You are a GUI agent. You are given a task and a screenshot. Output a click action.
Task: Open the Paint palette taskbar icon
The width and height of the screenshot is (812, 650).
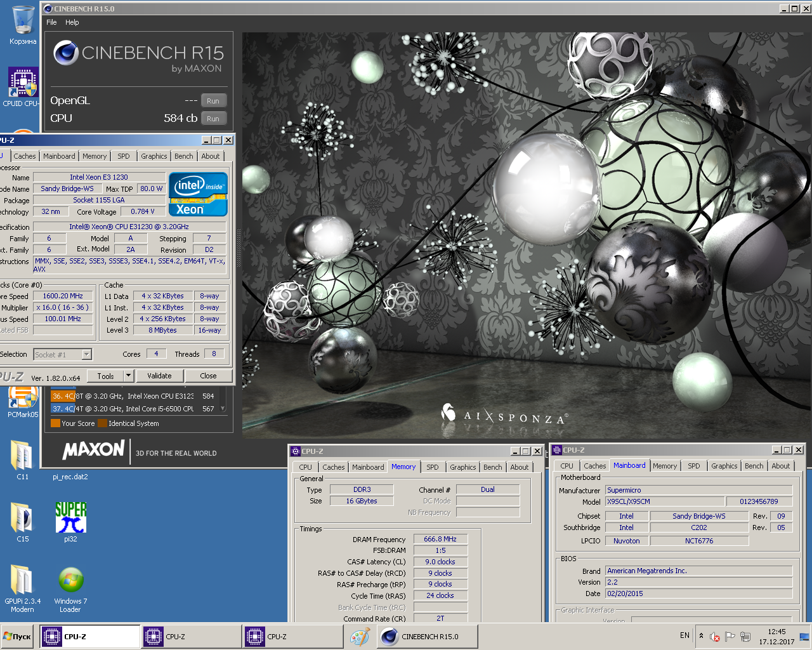click(360, 637)
